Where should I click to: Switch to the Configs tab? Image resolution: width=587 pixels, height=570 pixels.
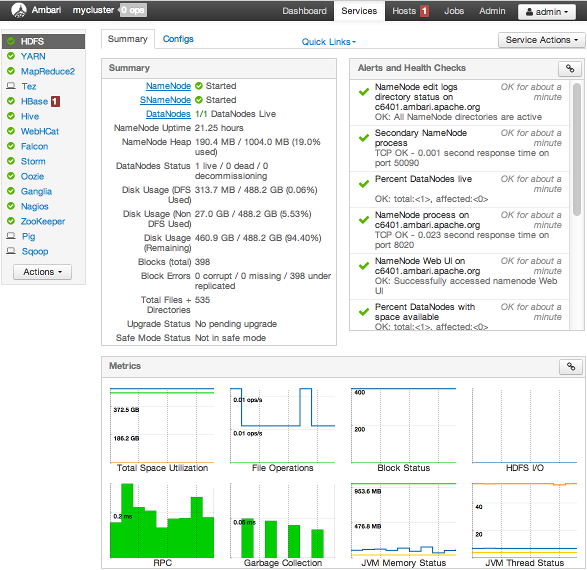click(178, 39)
